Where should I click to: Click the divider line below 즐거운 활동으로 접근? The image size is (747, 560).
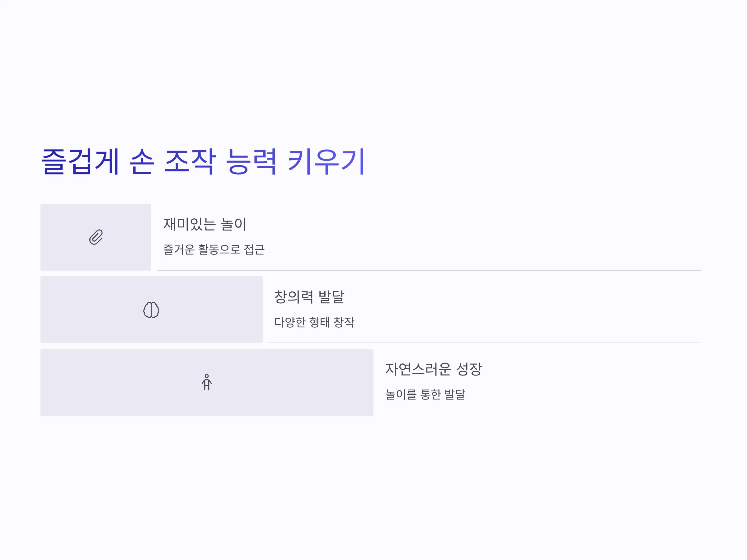(x=429, y=271)
